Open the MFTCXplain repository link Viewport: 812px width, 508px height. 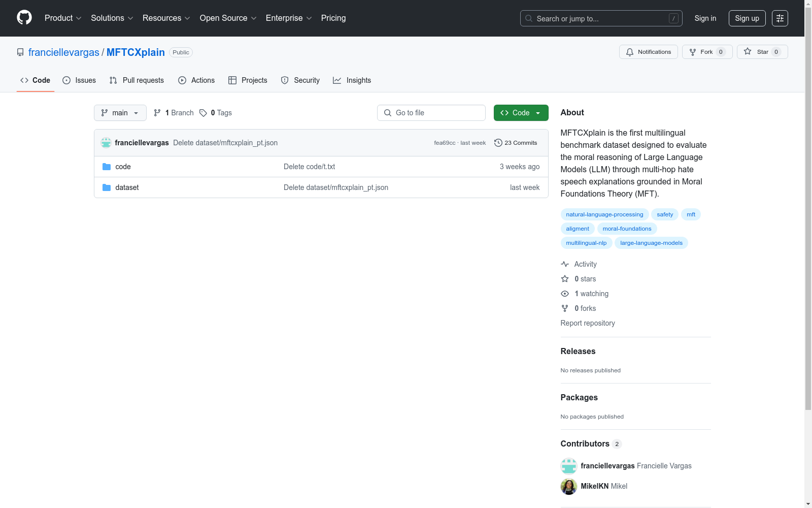pos(136,52)
